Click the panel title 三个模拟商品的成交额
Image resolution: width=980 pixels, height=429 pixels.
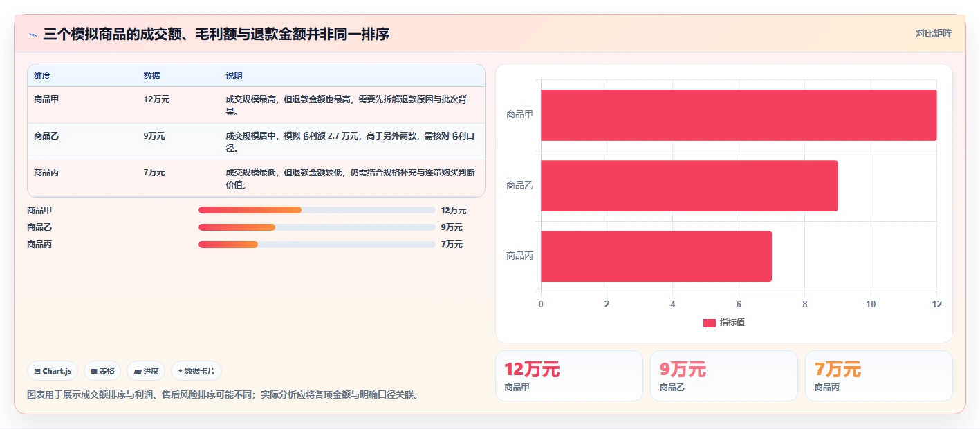[x=216, y=34]
